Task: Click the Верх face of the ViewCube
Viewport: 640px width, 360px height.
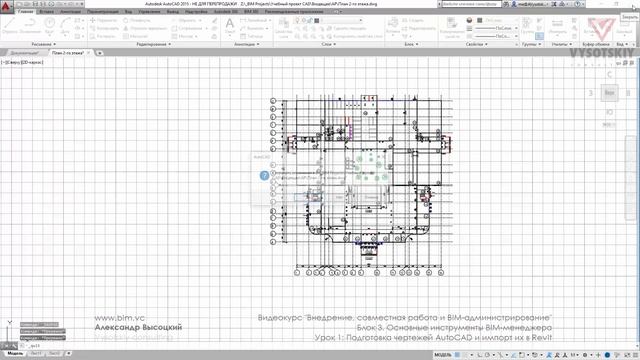Action: click(x=609, y=93)
